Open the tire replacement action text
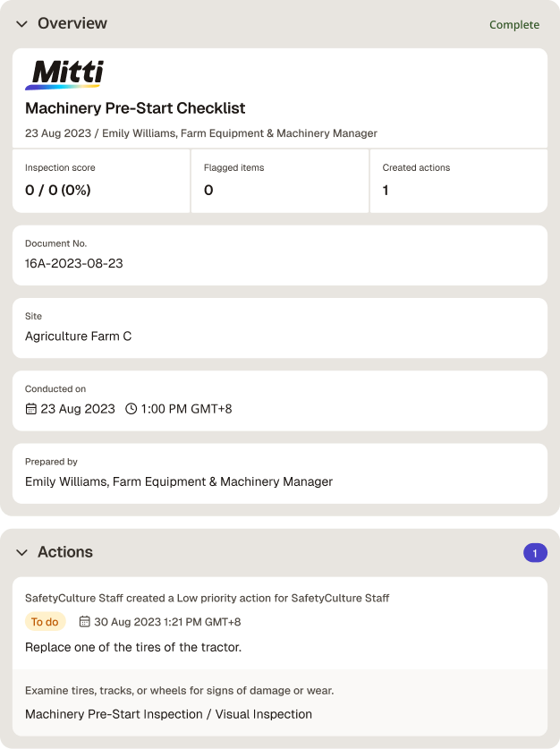The height and width of the screenshot is (749, 560). tap(133, 647)
